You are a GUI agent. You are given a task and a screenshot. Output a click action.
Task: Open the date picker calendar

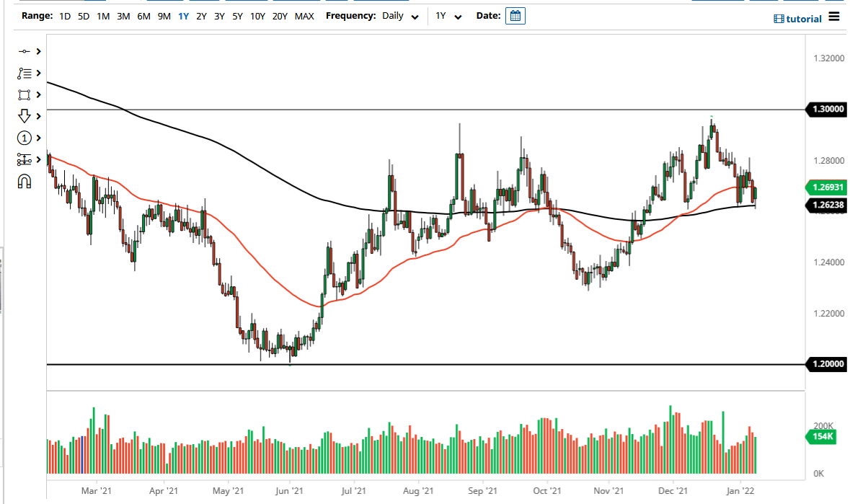515,15
